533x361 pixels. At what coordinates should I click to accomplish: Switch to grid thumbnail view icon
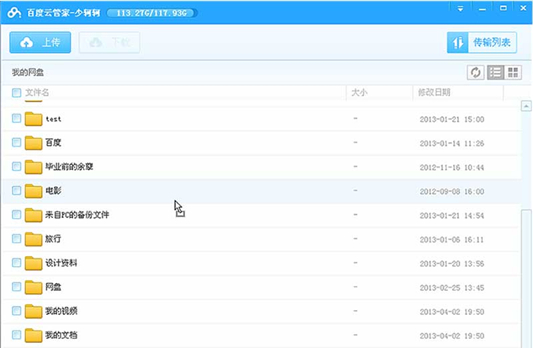tap(513, 72)
